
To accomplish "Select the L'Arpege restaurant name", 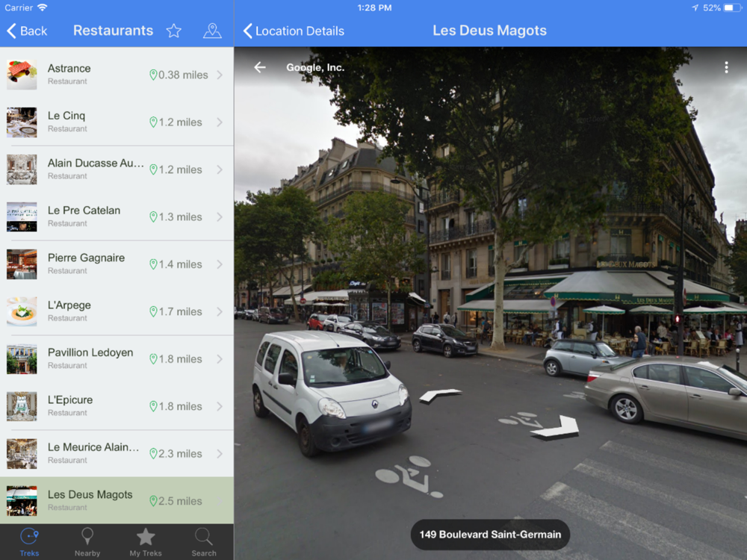I will 69,305.
